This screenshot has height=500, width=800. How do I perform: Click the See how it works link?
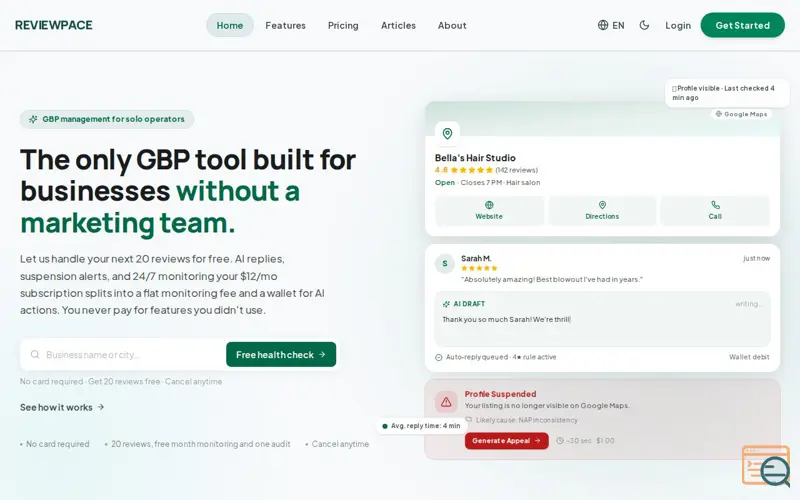[62, 407]
